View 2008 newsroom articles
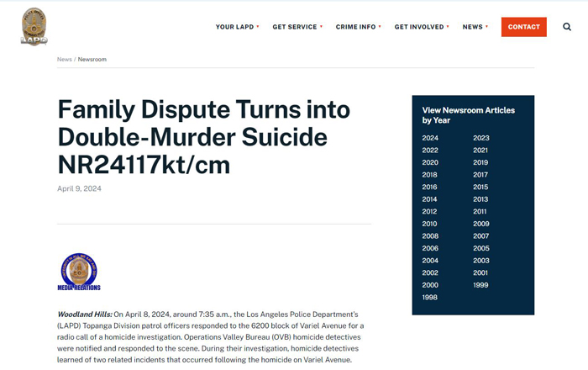This screenshot has width=588, height=370. [x=430, y=236]
